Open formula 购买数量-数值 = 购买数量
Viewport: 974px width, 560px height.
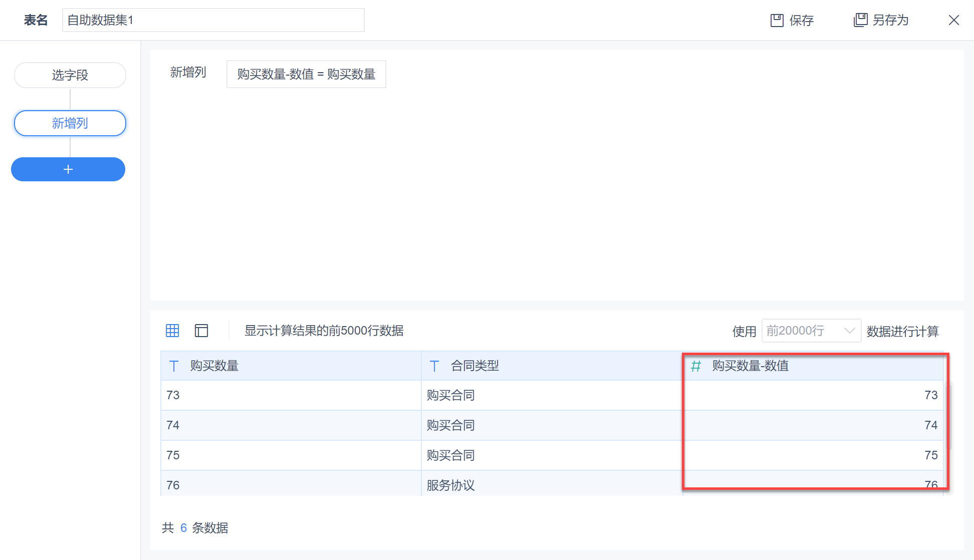[306, 74]
